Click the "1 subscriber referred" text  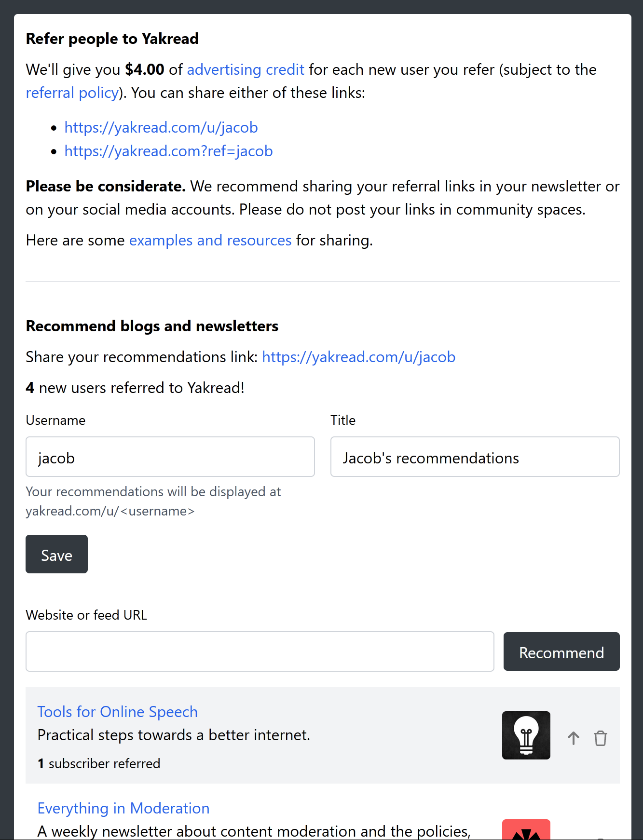pos(99,764)
